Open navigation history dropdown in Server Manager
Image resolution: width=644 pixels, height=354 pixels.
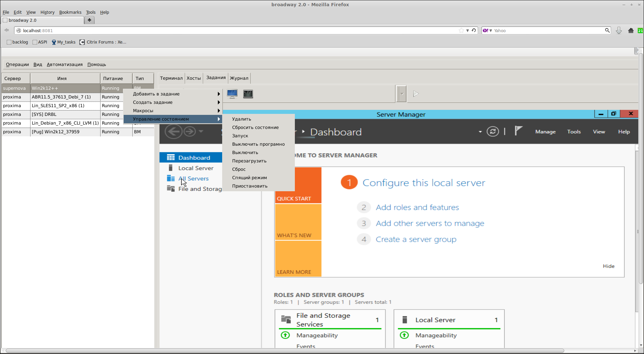coord(201,131)
